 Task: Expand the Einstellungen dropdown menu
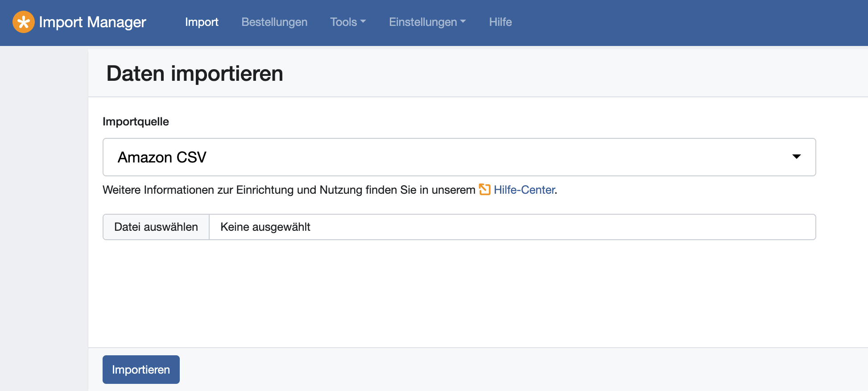tap(427, 22)
